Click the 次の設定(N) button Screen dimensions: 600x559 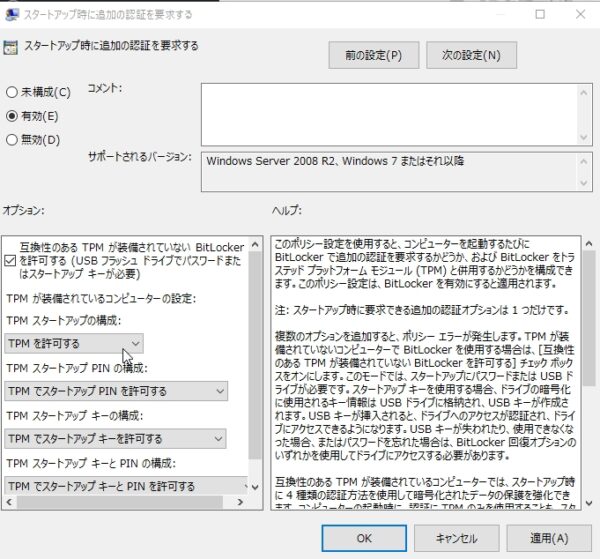click(471, 55)
